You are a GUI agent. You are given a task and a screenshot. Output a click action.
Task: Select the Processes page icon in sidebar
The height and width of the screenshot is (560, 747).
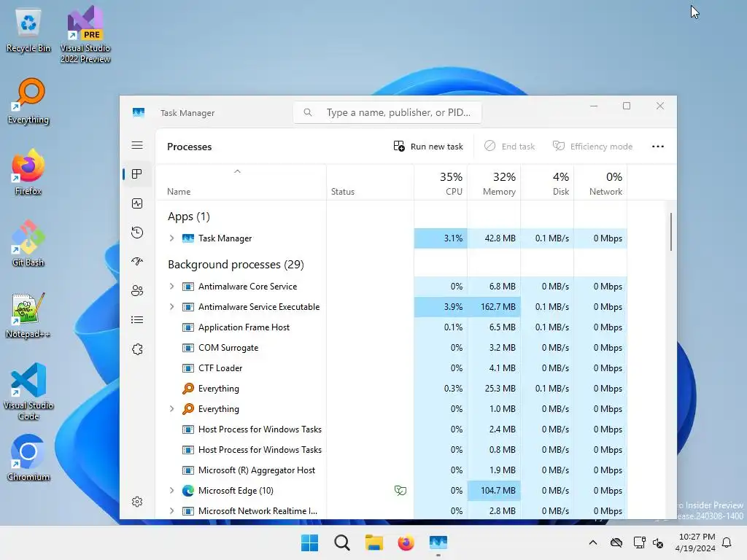click(x=137, y=174)
